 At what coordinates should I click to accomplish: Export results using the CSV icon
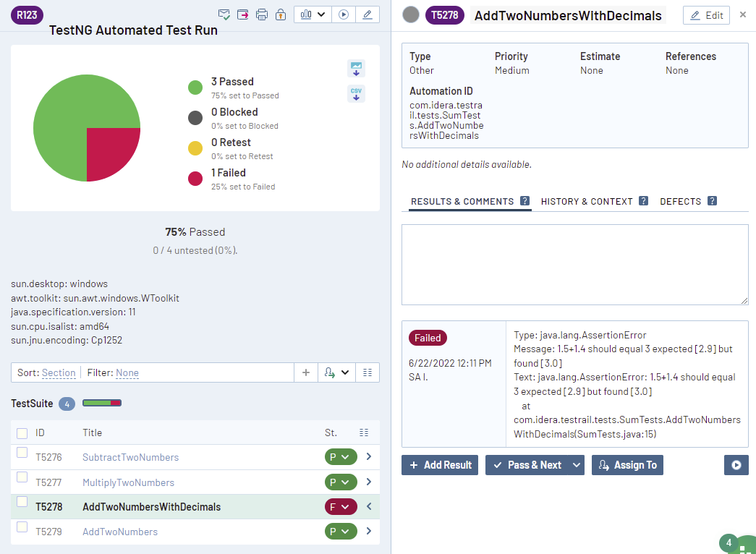coord(356,94)
